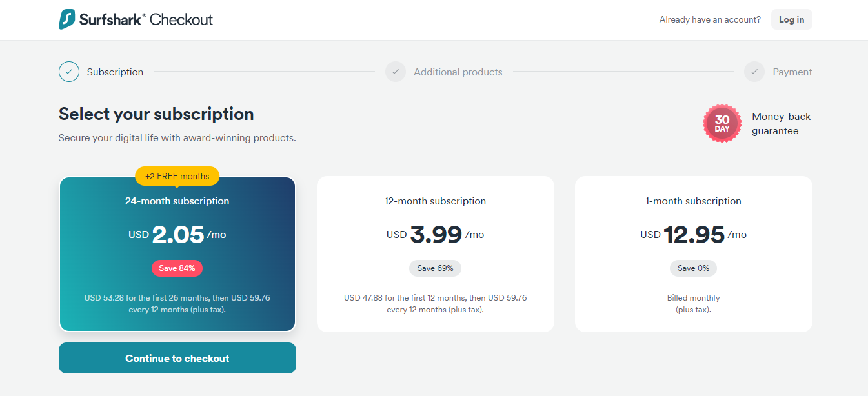Click the 30 DAY money-back badge
This screenshot has width=868, height=396.
pos(722,123)
